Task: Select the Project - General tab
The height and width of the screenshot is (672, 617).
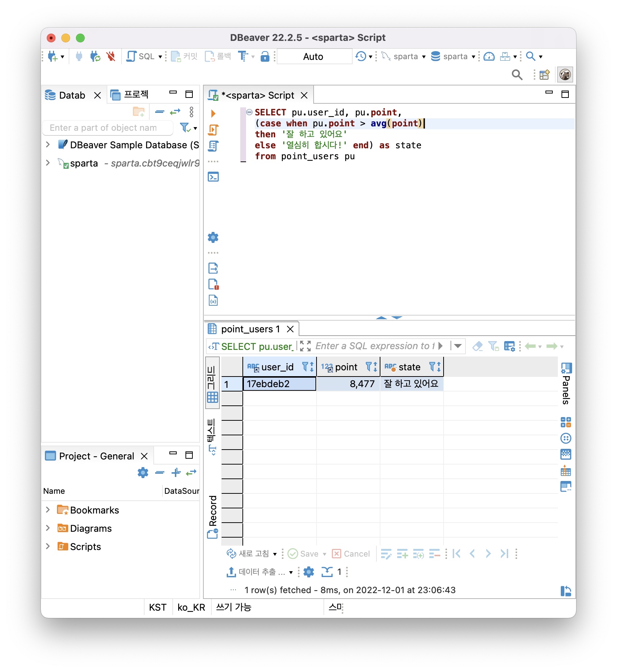Action: (97, 456)
